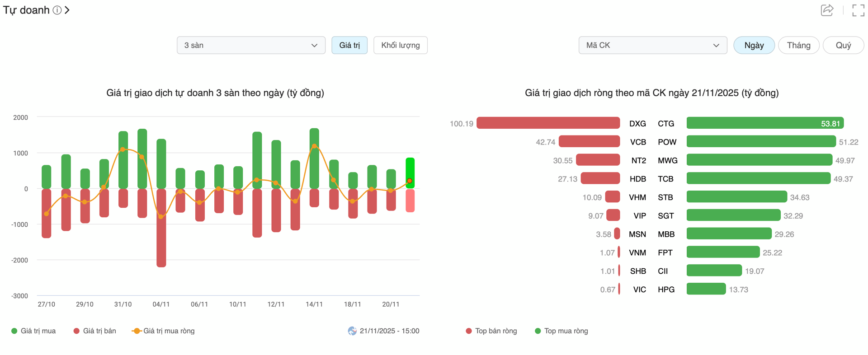Image resolution: width=868 pixels, height=355 pixels.
Task: Open the 3 sàn exchange dropdown
Action: pyautogui.click(x=251, y=45)
